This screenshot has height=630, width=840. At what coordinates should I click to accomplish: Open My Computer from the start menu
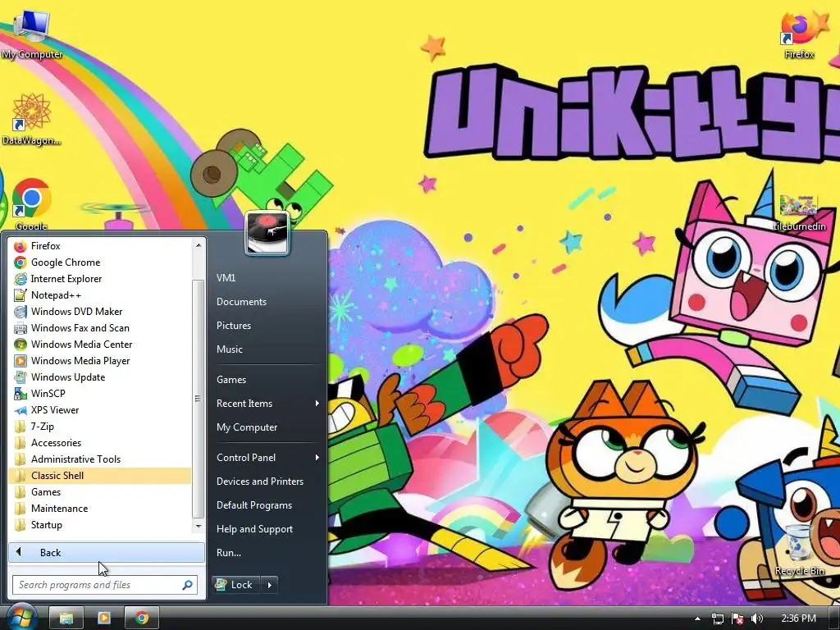coord(268,427)
